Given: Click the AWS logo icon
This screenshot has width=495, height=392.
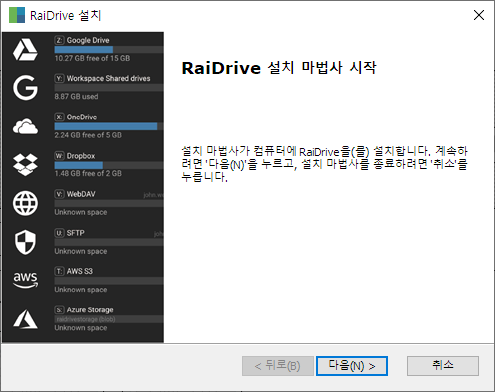Looking at the screenshot, I should (25, 280).
